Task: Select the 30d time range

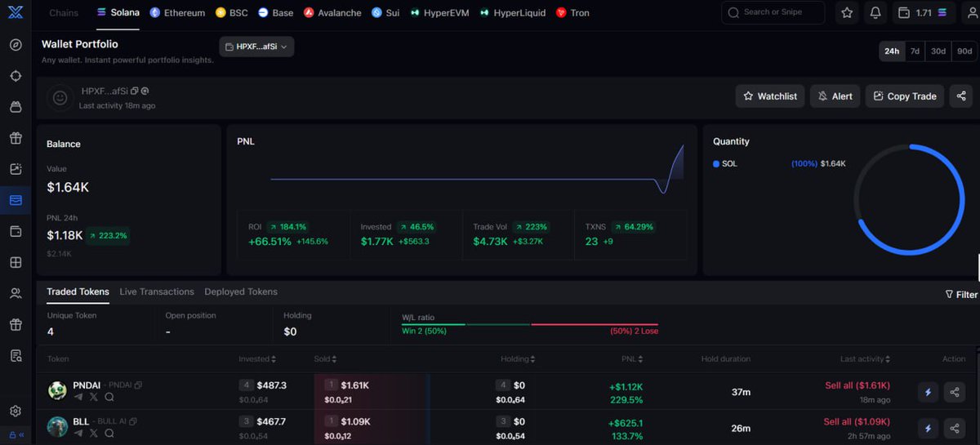Action: (938, 51)
